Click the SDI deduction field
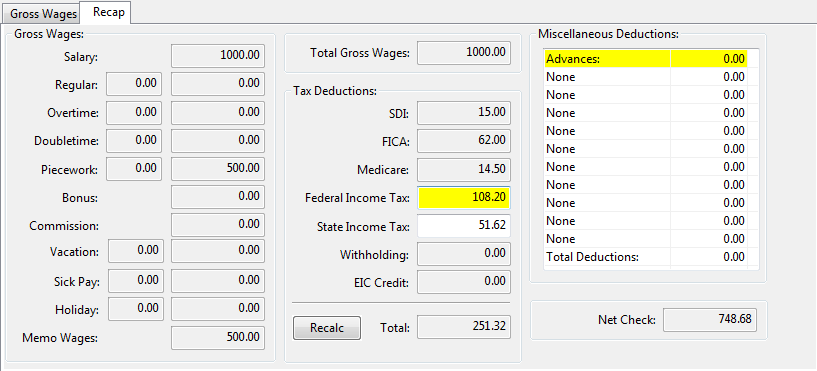The width and height of the screenshot is (817, 371). [x=464, y=113]
